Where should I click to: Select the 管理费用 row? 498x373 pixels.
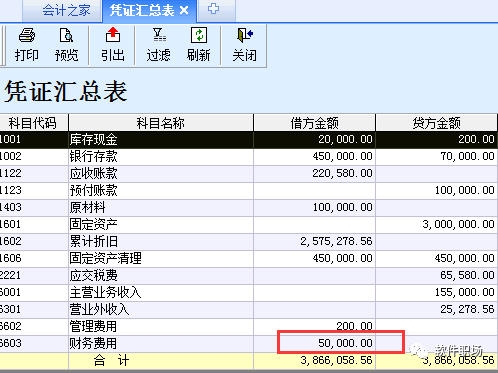pyautogui.click(x=248, y=326)
